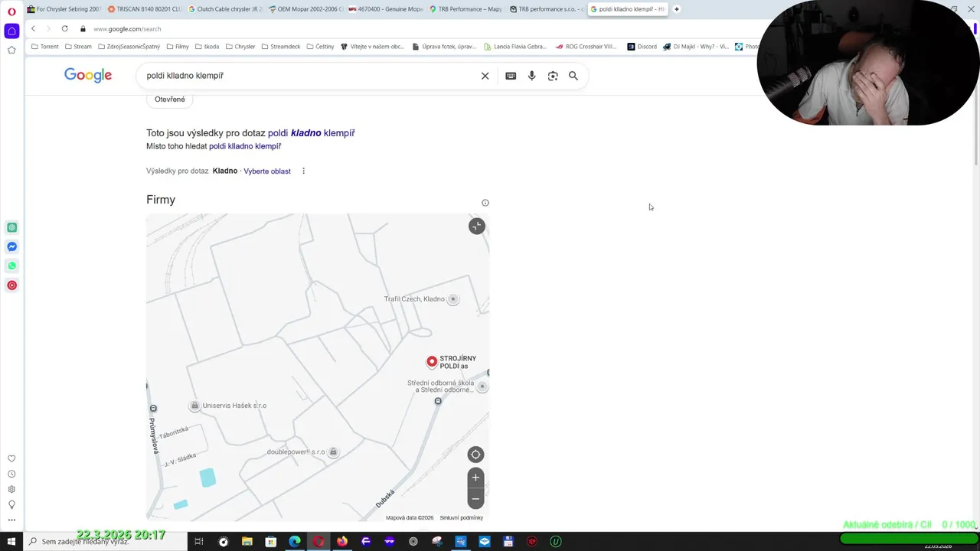The height and width of the screenshot is (551, 980).
Task: Click the STROJÍRNY POLDI red map pin
Action: point(432,361)
